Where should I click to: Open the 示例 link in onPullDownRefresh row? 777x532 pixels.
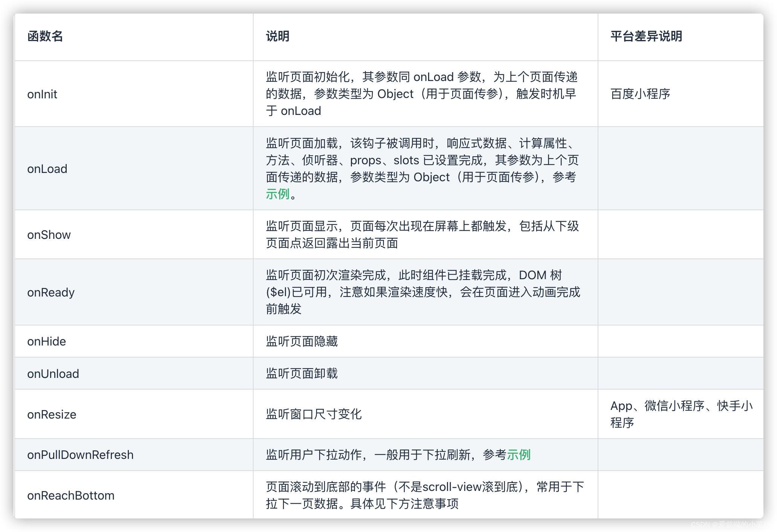pyautogui.click(x=519, y=455)
